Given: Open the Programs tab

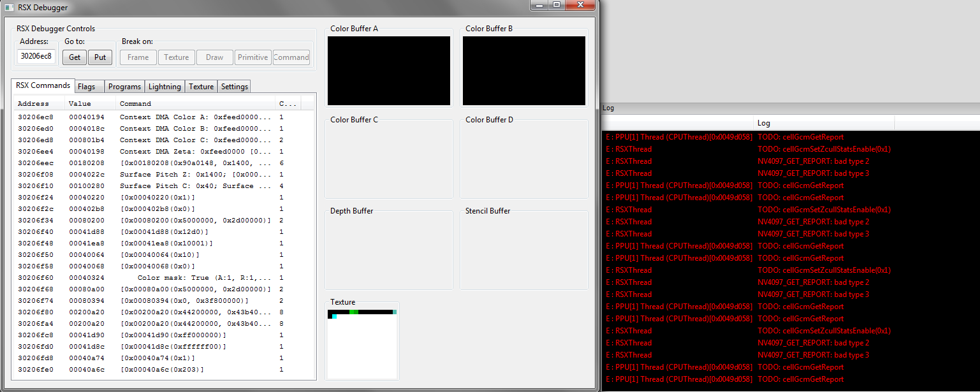Looking at the screenshot, I should tap(124, 87).
